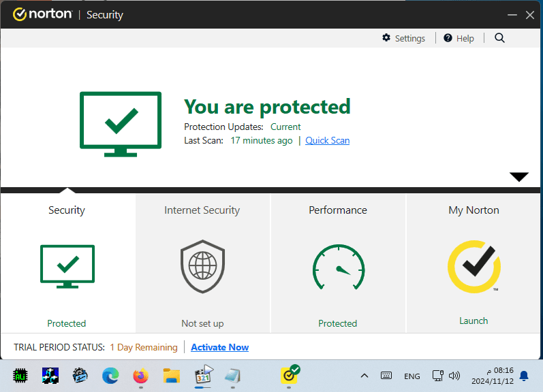Image resolution: width=543 pixels, height=392 pixels.
Task: Click the '17 minutes ago' last scan value
Action: [x=262, y=140]
